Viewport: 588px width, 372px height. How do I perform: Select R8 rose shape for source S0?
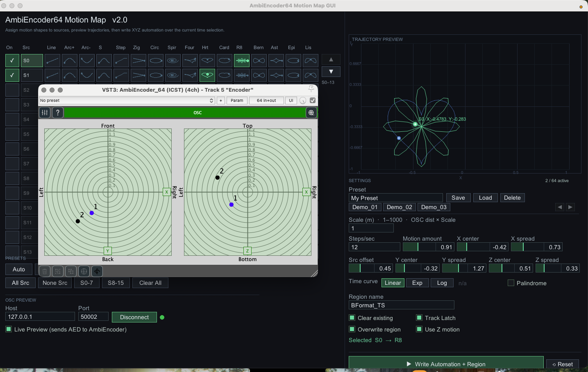(x=242, y=61)
